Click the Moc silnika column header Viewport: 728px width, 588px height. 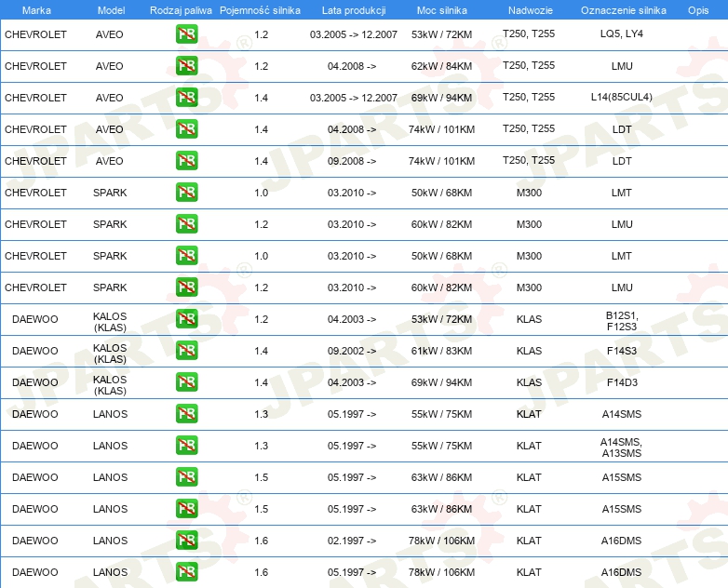pos(442,10)
